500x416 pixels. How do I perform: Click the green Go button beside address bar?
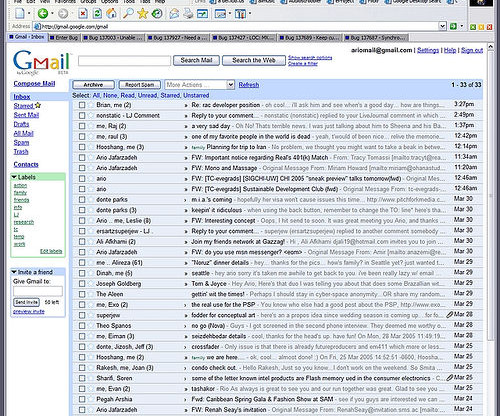453,26
